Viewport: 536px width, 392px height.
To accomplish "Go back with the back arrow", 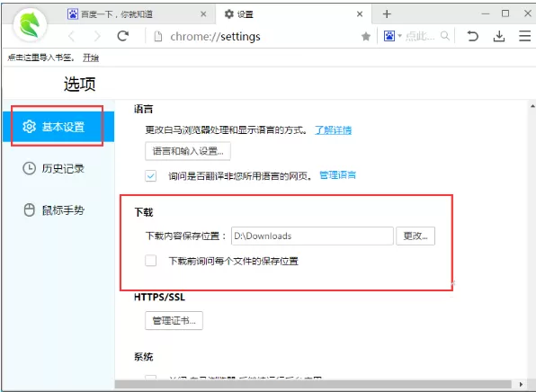I will [71, 36].
